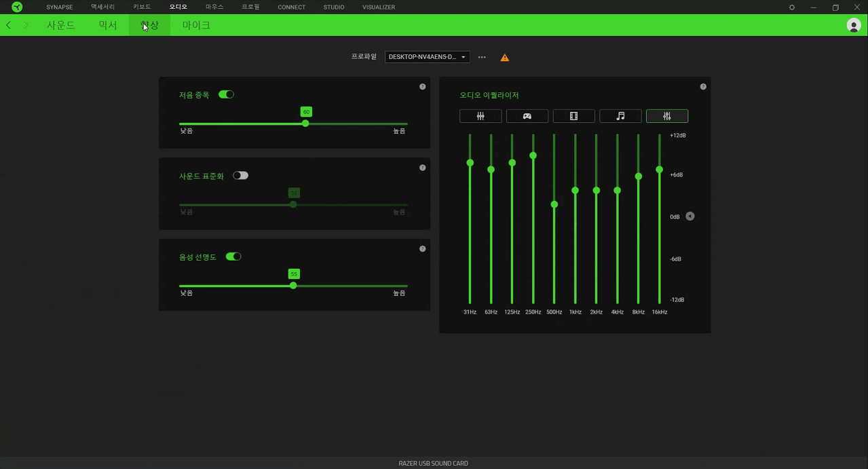Switch to the 사운드 tab
Viewport: 868px width, 469px height.
pos(61,25)
